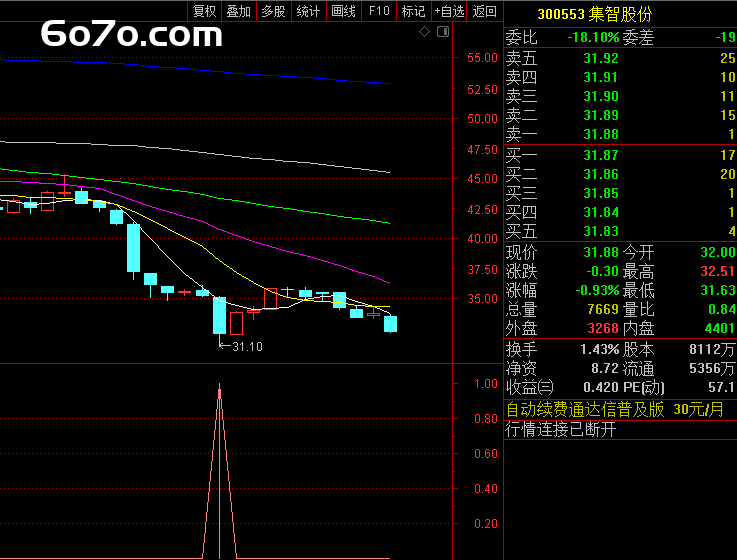This screenshot has width=737, height=560.
Task: Toggle the side panel layout icon
Action: click(443, 32)
